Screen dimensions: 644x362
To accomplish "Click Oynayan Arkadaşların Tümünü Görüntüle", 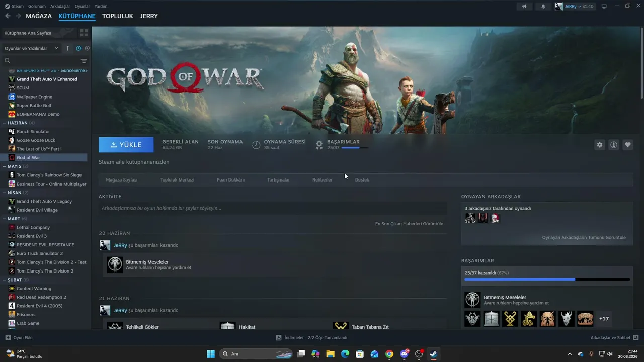I will [x=584, y=237].
